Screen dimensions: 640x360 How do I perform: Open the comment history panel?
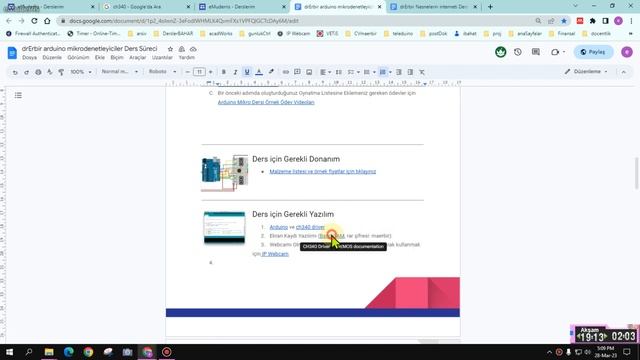pyautogui.click(x=536, y=52)
